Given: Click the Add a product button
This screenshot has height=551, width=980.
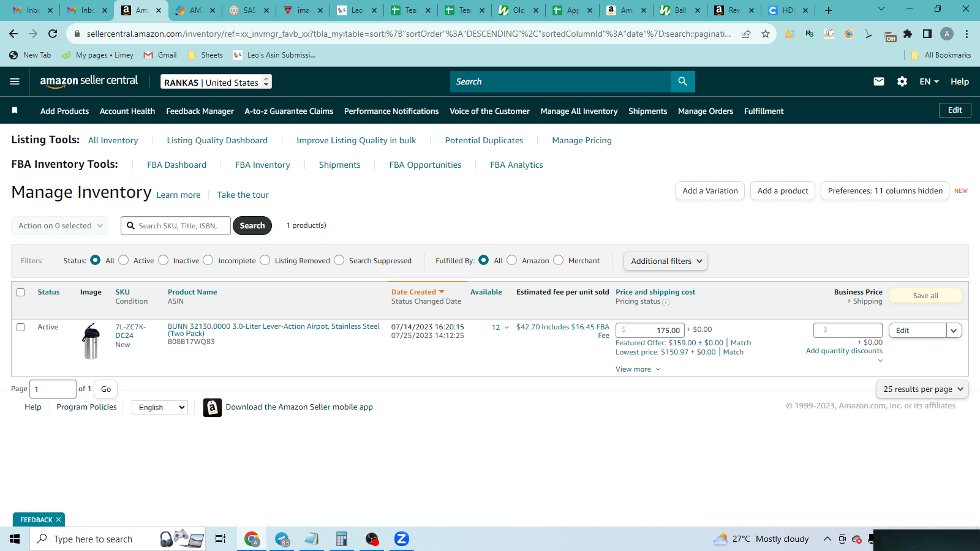Looking at the screenshot, I should (783, 191).
